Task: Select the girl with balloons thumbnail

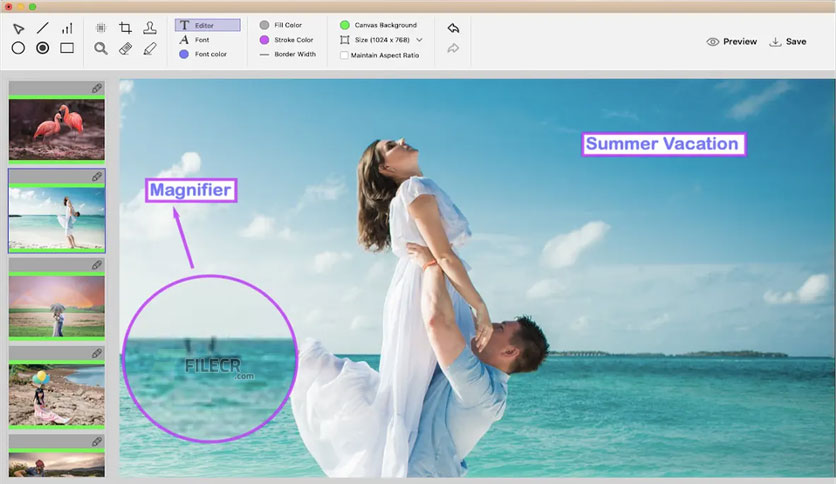Action: (x=57, y=394)
